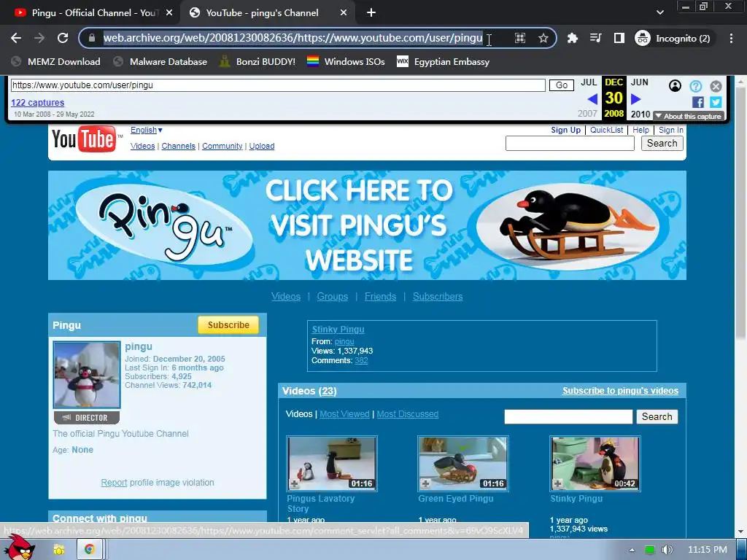
Task: Click the channel video search field
Action: (x=568, y=416)
